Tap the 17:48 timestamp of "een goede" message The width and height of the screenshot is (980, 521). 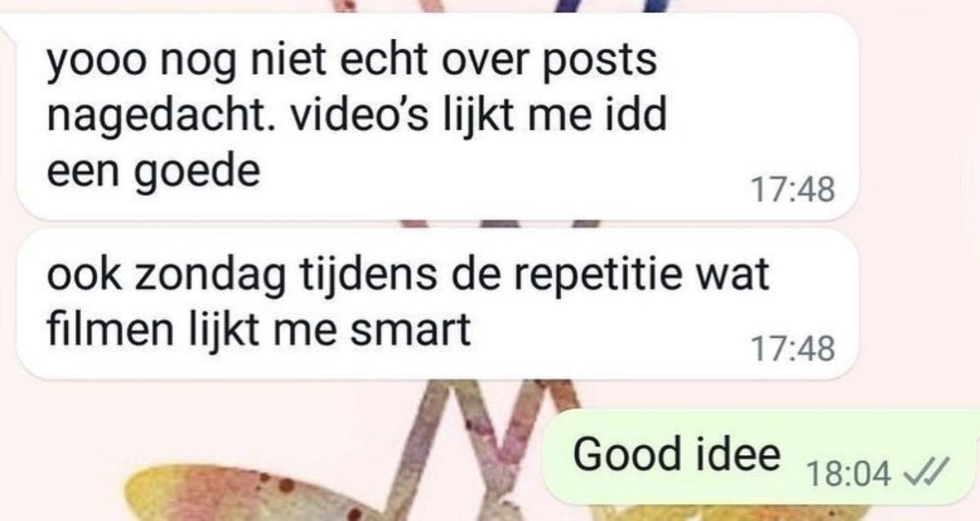click(x=791, y=190)
